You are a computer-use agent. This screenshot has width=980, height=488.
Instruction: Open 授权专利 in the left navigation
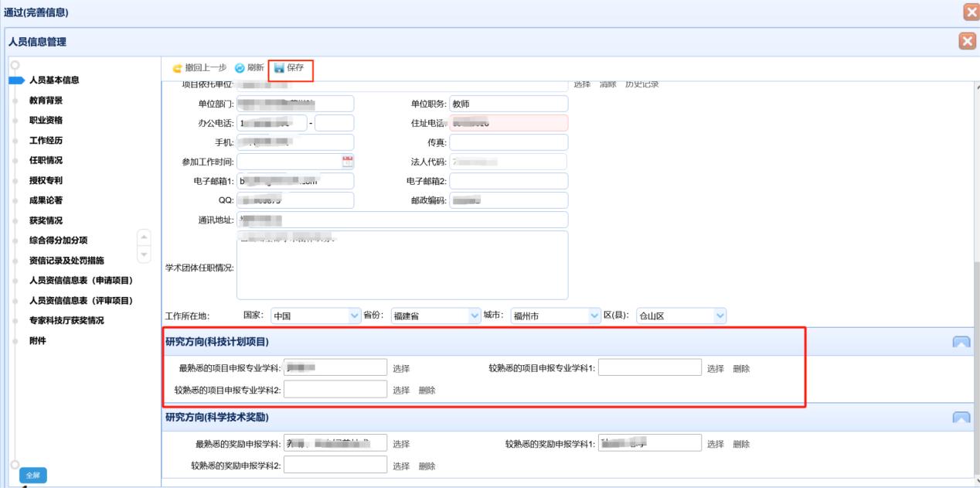click(x=46, y=180)
